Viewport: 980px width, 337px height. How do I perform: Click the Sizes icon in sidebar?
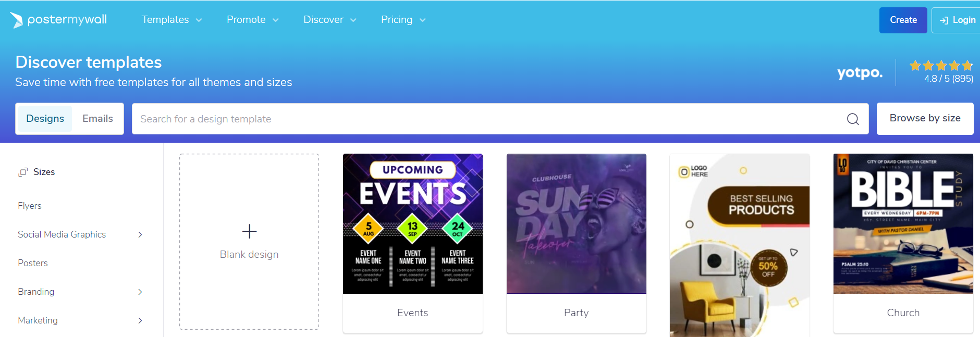tap(23, 172)
